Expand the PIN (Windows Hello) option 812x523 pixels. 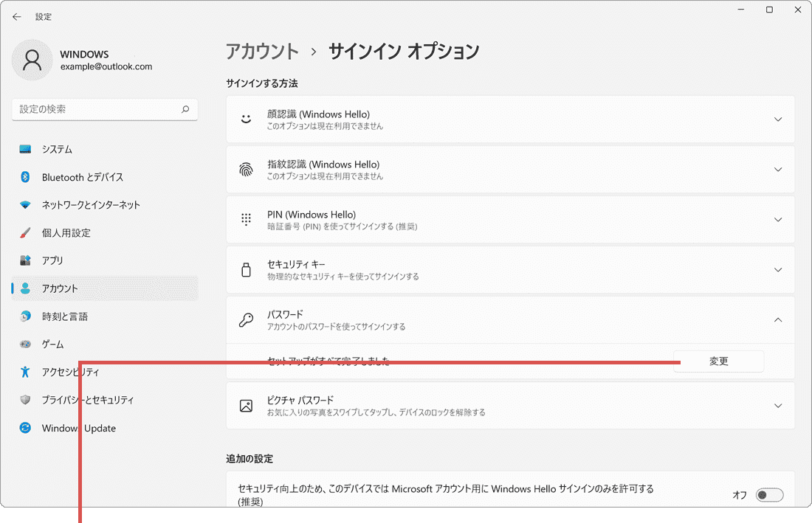click(x=777, y=219)
